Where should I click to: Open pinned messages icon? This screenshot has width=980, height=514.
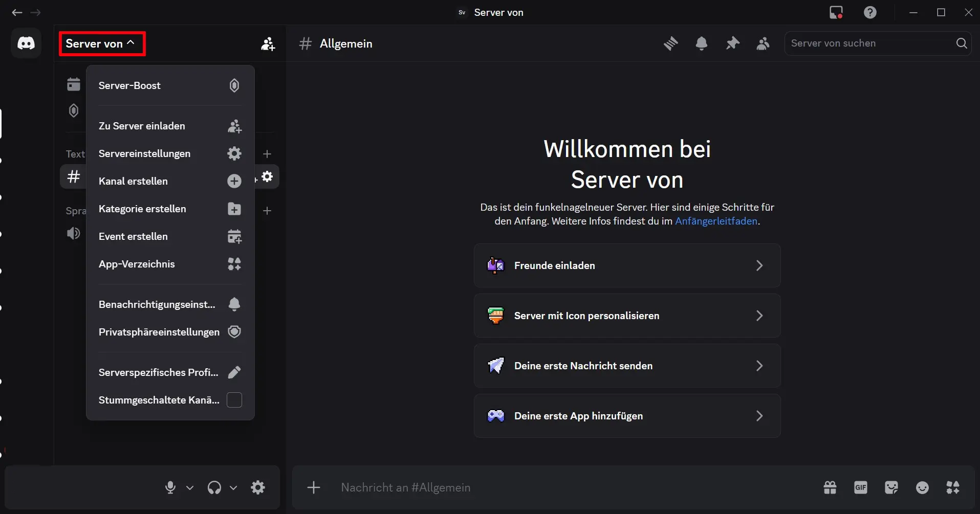click(732, 43)
